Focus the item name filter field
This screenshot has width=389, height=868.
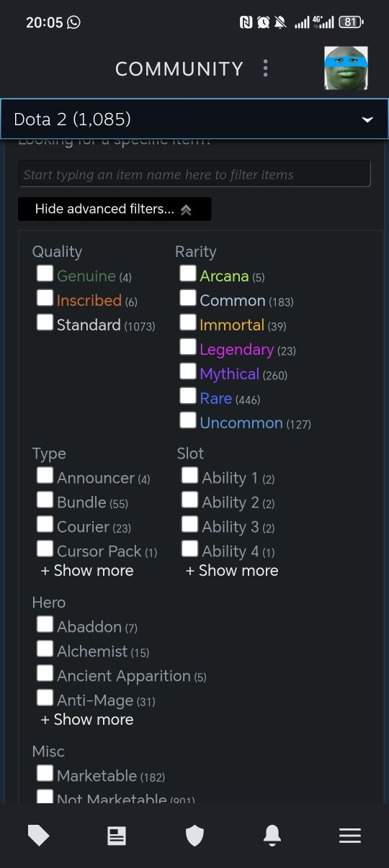point(194,174)
